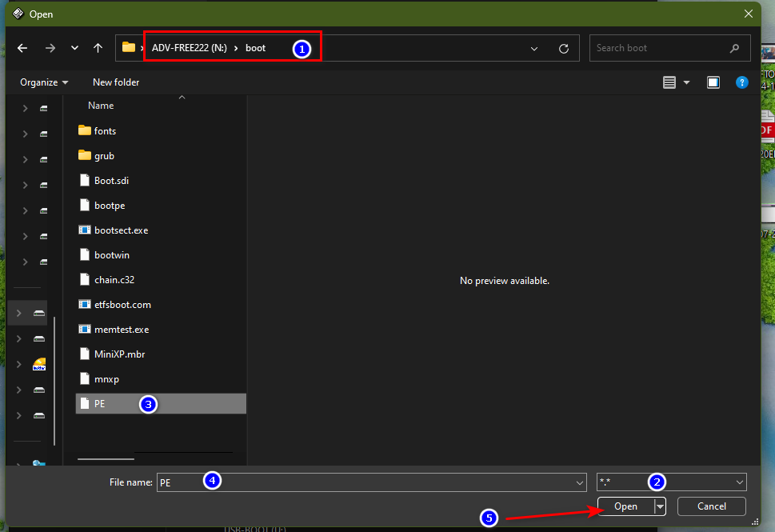
Task: Select the PE file row
Action: click(161, 403)
